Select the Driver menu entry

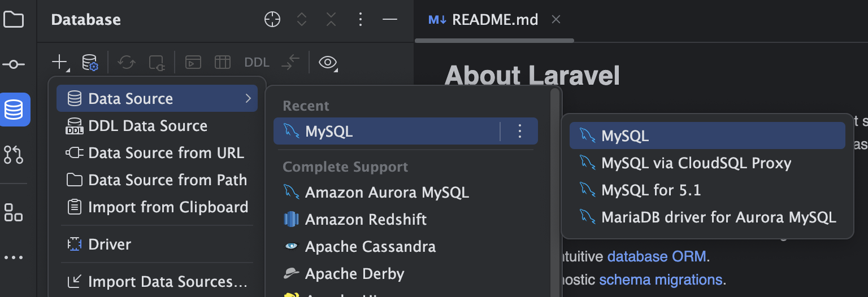pyautogui.click(x=157, y=244)
